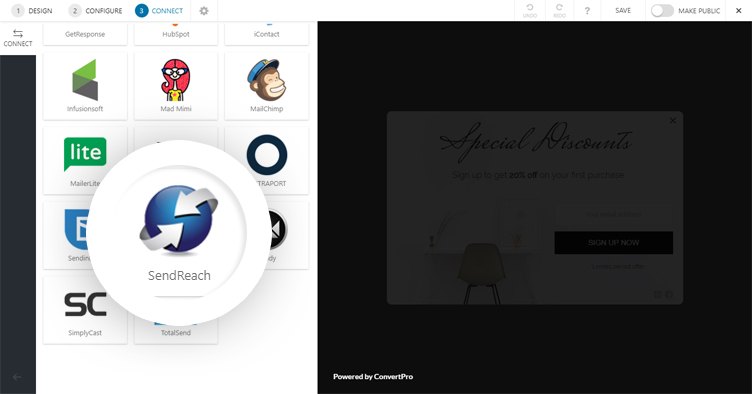Click the popup email address field
752x394 pixels.
(x=613, y=215)
